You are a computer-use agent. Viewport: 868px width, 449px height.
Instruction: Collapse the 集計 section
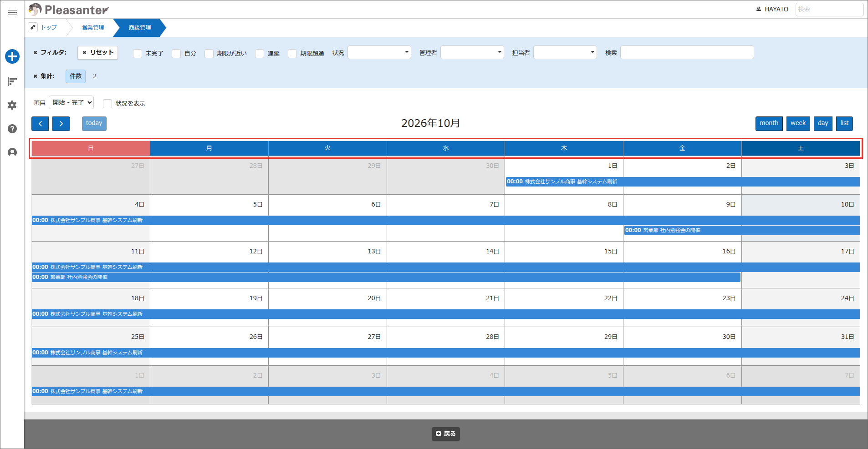tap(44, 76)
